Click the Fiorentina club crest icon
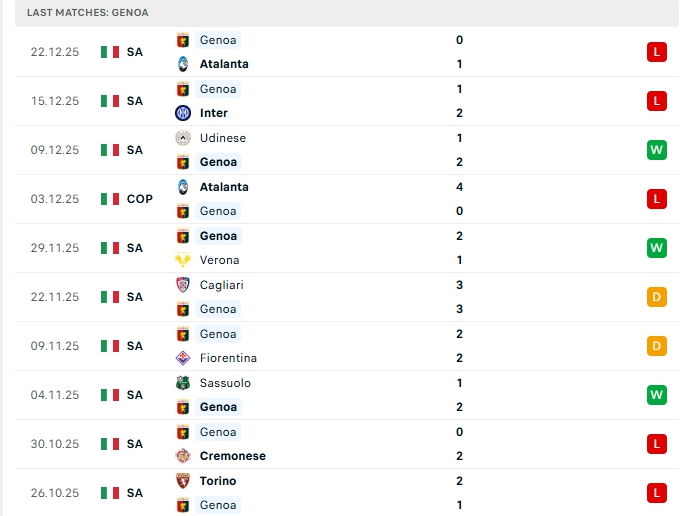 pyautogui.click(x=182, y=358)
